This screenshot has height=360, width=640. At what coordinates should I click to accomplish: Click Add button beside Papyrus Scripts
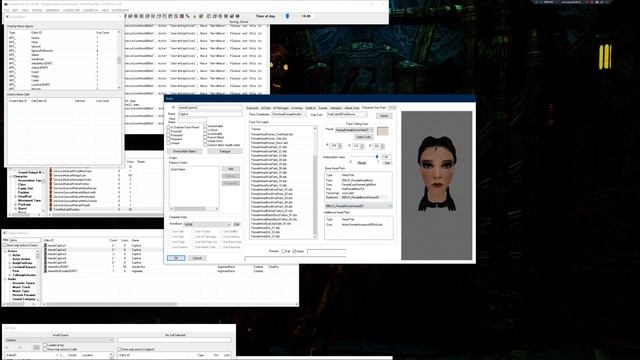(x=231, y=169)
